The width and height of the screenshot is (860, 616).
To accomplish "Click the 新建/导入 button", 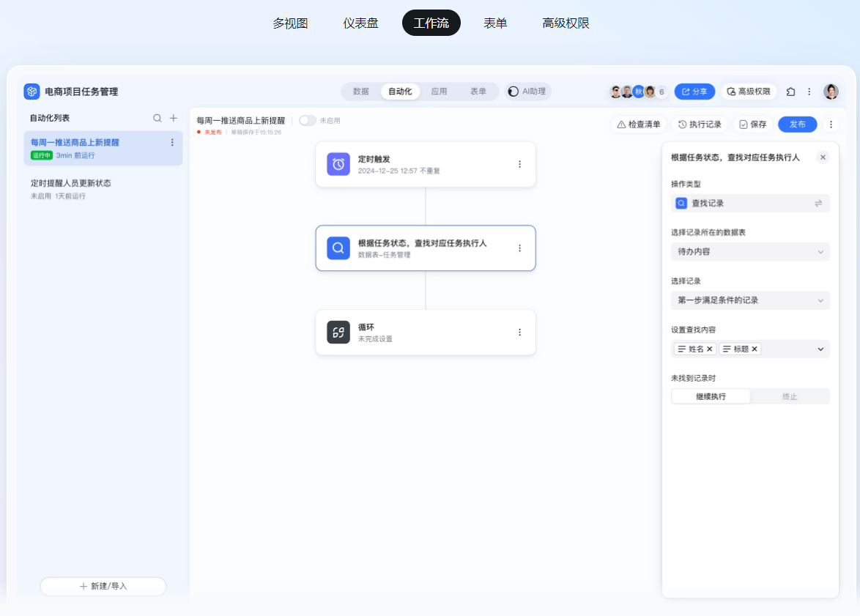I will point(103,586).
